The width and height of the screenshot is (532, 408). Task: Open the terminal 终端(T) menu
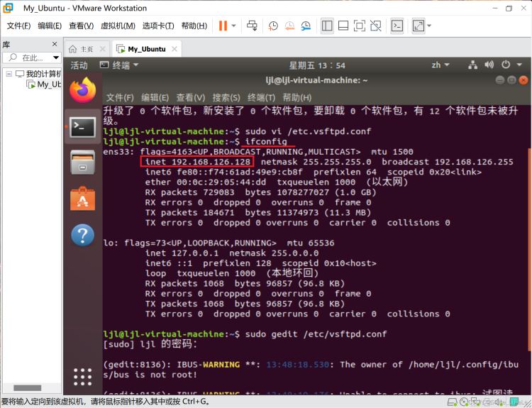click(x=261, y=98)
